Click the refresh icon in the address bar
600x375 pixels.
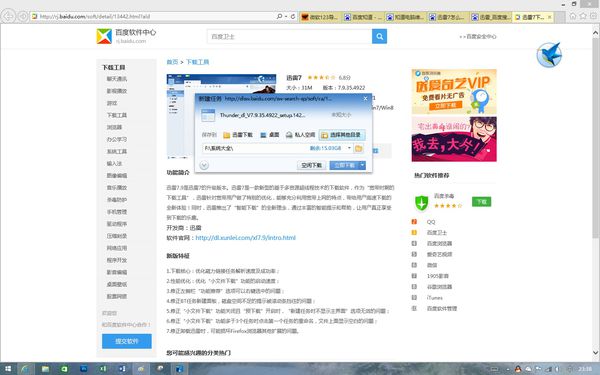tap(293, 16)
